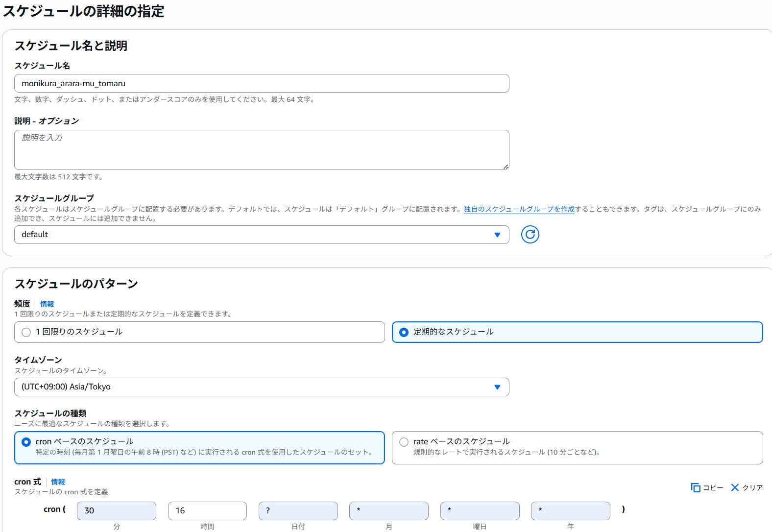Image resolution: width=772 pixels, height=532 pixels.
Task: Click the refresh schedule groups icon
Action: click(530, 235)
